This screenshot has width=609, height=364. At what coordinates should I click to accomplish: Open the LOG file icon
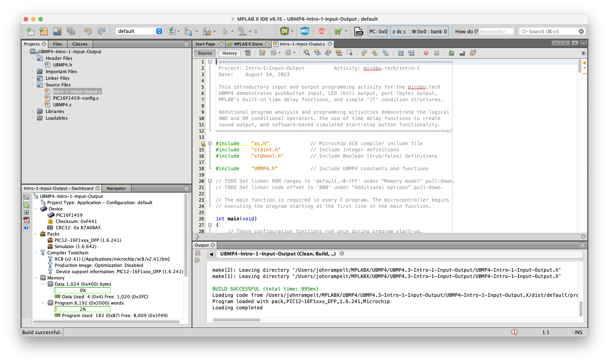(359, 31)
